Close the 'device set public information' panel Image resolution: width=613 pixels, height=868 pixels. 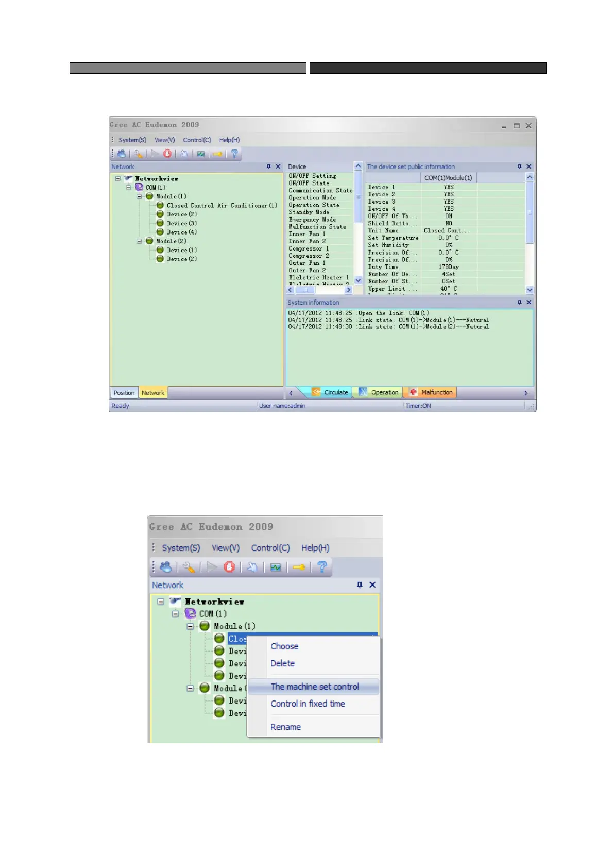tap(529, 166)
